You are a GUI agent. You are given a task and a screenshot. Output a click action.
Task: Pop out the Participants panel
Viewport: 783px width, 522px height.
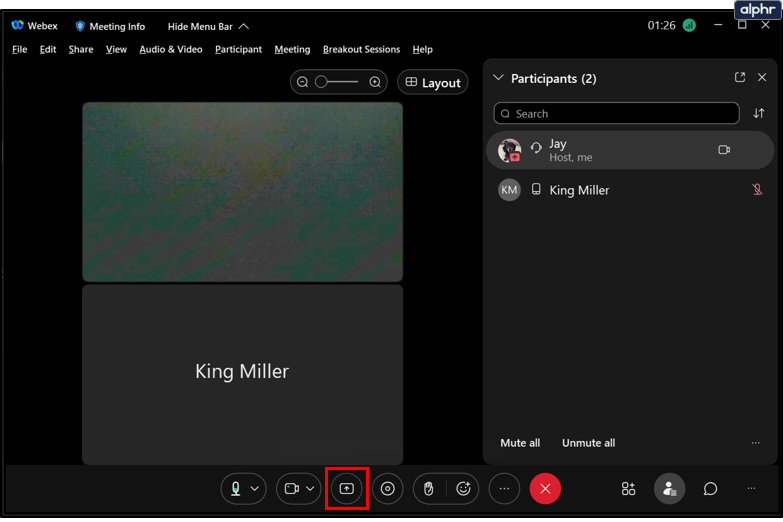pos(740,77)
